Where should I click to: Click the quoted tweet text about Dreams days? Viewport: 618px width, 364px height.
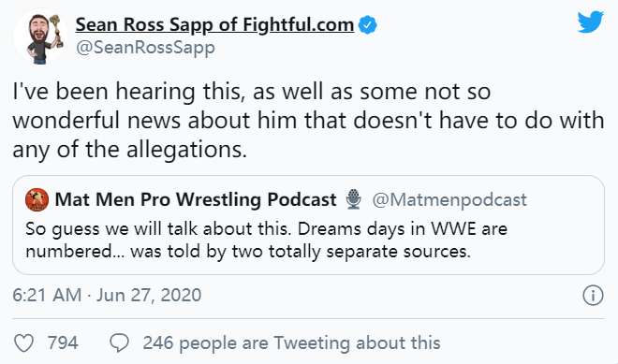(x=267, y=240)
